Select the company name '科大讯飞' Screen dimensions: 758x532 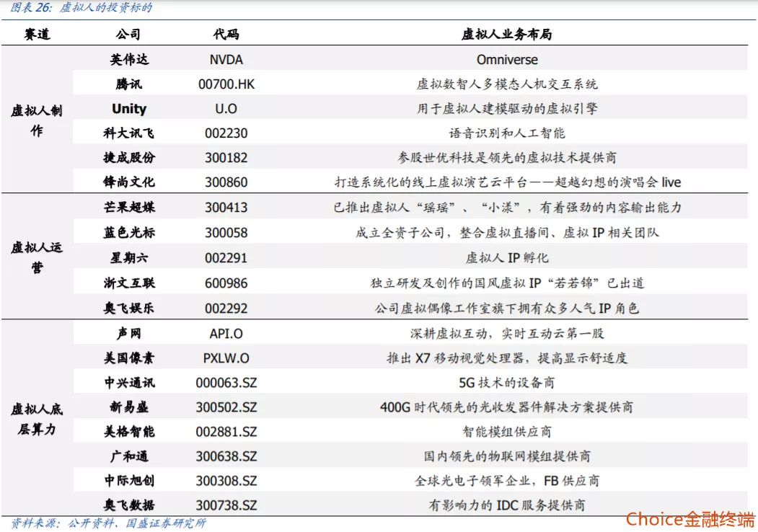click(x=129, y=133)
